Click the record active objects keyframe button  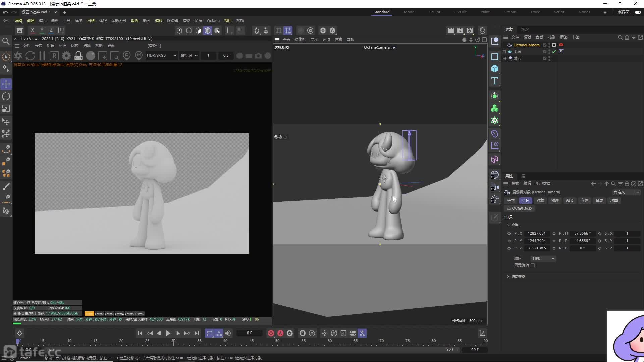(x=271, y=333)
